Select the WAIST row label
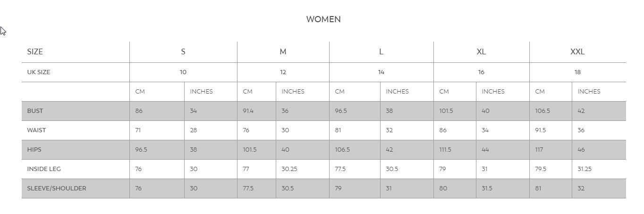644x214 pixels. tap(36, 130)
